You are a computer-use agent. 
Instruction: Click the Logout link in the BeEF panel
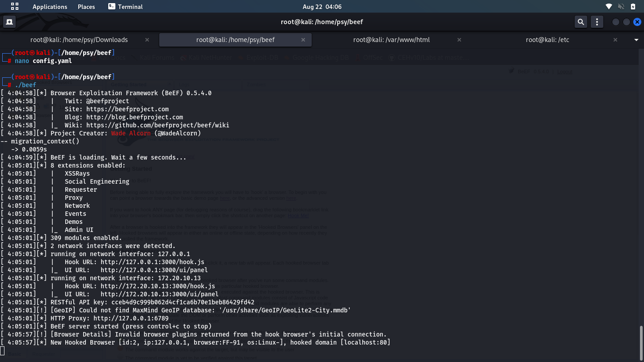click(565, 72)
